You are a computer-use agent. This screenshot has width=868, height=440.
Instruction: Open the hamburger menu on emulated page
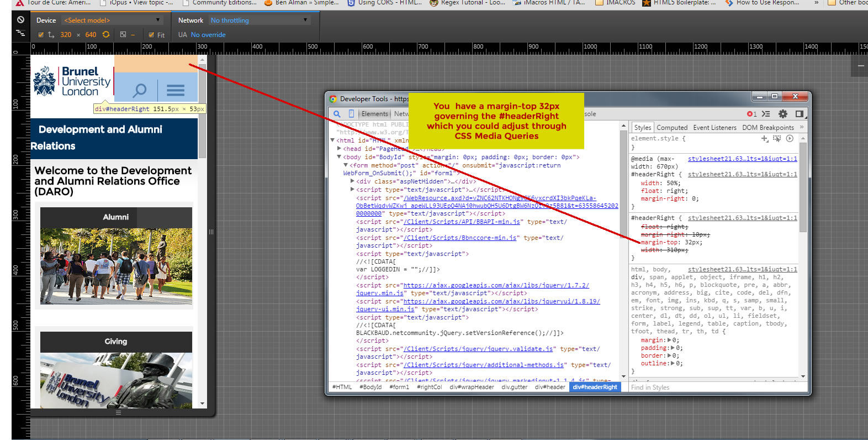[176, 90]
